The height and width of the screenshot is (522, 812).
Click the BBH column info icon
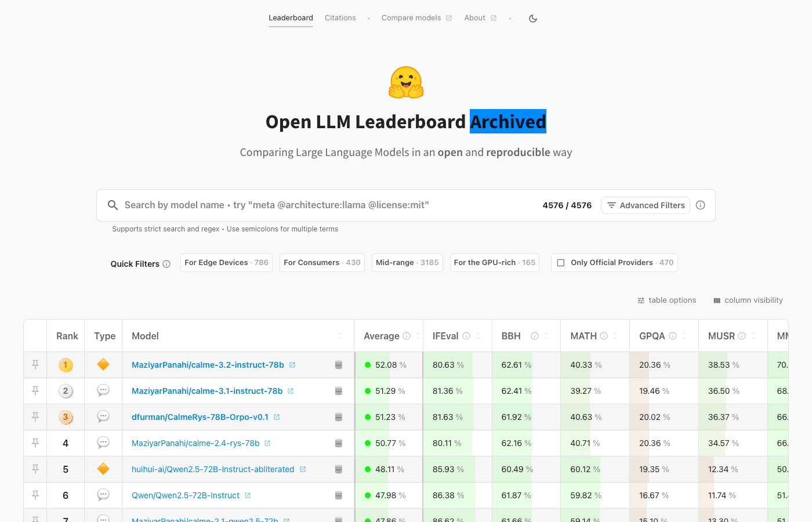(x=535, y=336)
